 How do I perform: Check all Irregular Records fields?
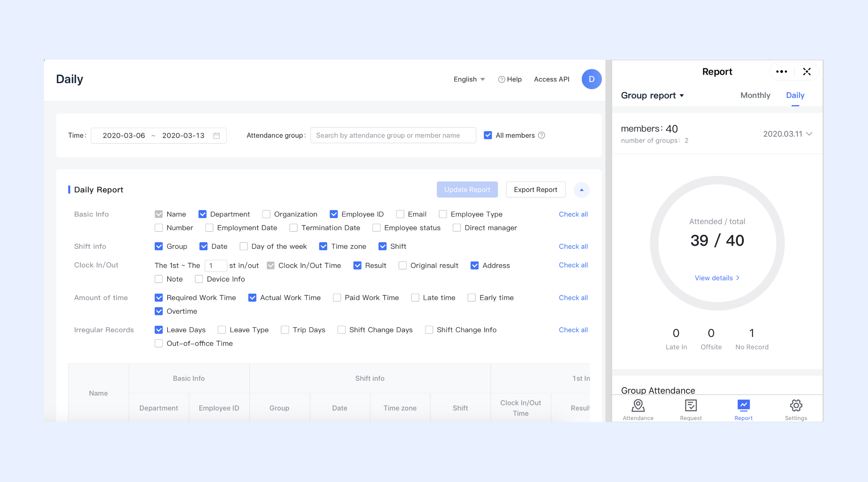(573, 330)
